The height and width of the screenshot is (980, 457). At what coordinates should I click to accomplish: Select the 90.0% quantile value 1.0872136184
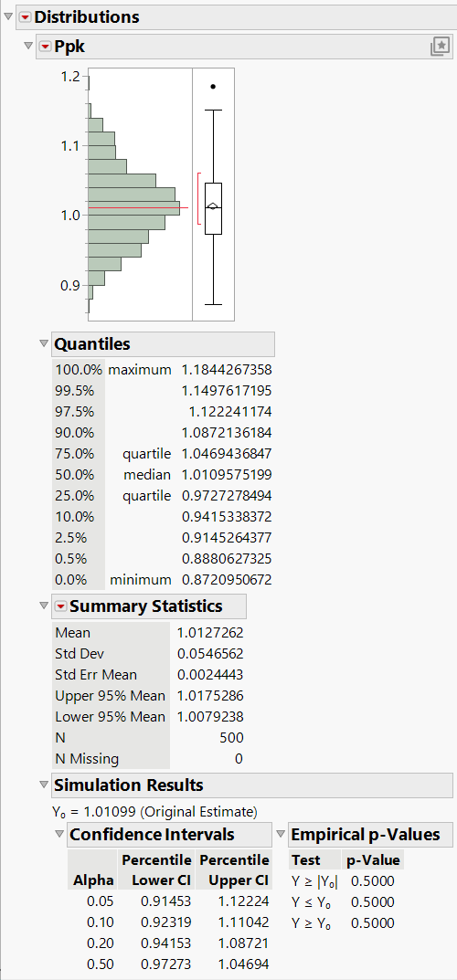click(x=227, y=433)
